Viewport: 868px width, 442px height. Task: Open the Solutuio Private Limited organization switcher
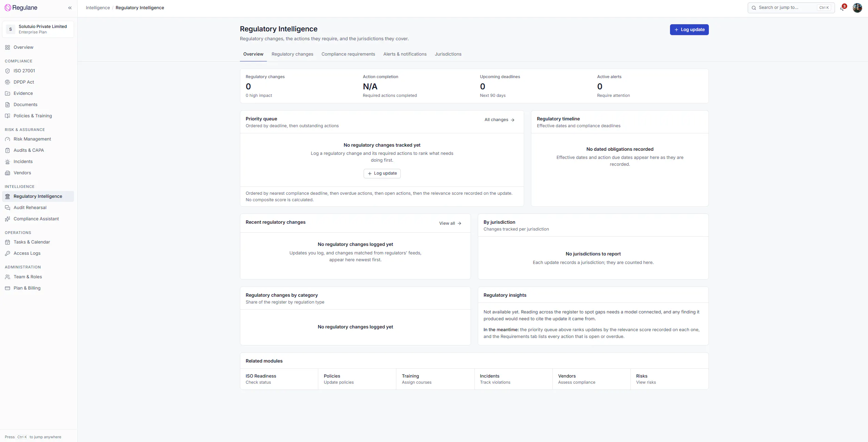point(38,29)
